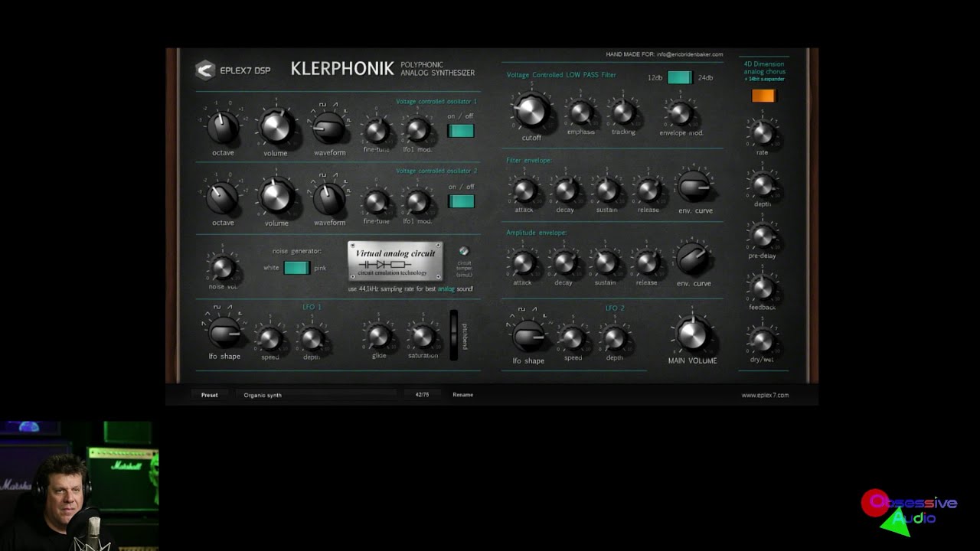Click filter envelope attack knob

(524, 190)
